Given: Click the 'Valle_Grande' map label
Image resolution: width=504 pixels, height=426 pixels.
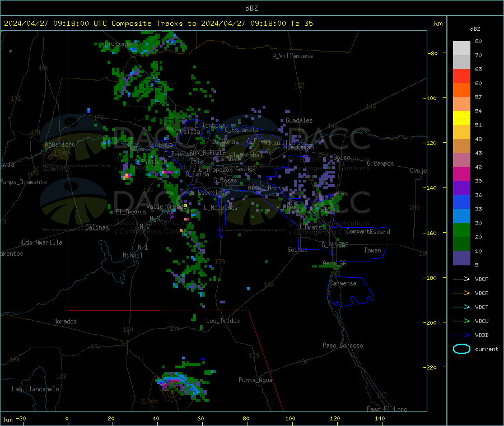Looking at the screenshot, I should 166,207.
